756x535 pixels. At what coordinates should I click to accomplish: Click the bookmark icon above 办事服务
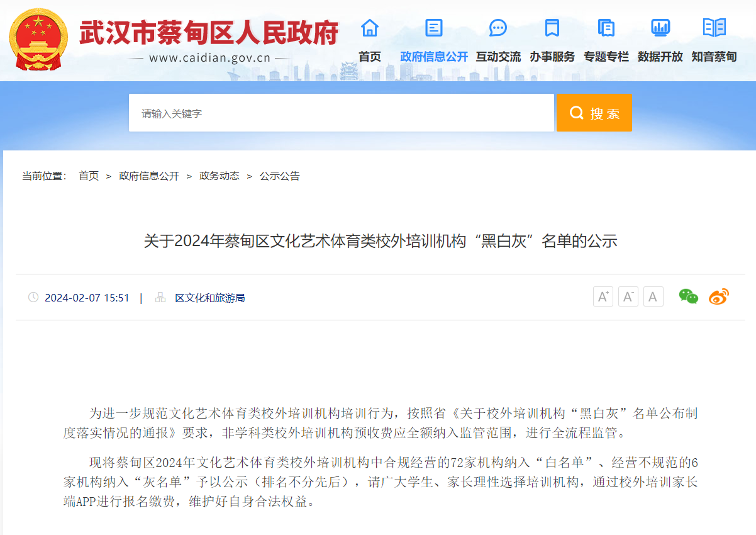(x=552, y=28)
